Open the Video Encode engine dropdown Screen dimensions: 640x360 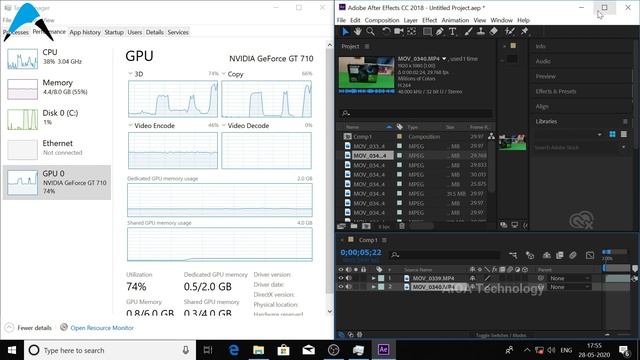131,125
